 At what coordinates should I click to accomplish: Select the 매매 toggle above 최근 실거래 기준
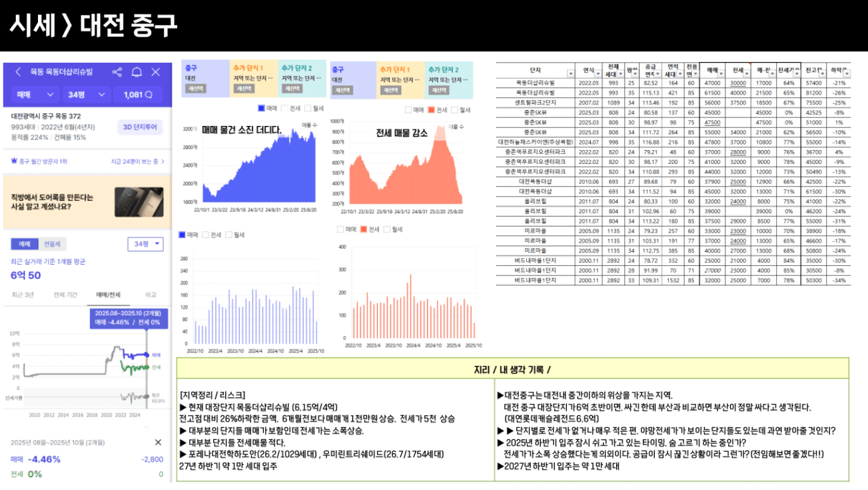[x=25, y=244]
